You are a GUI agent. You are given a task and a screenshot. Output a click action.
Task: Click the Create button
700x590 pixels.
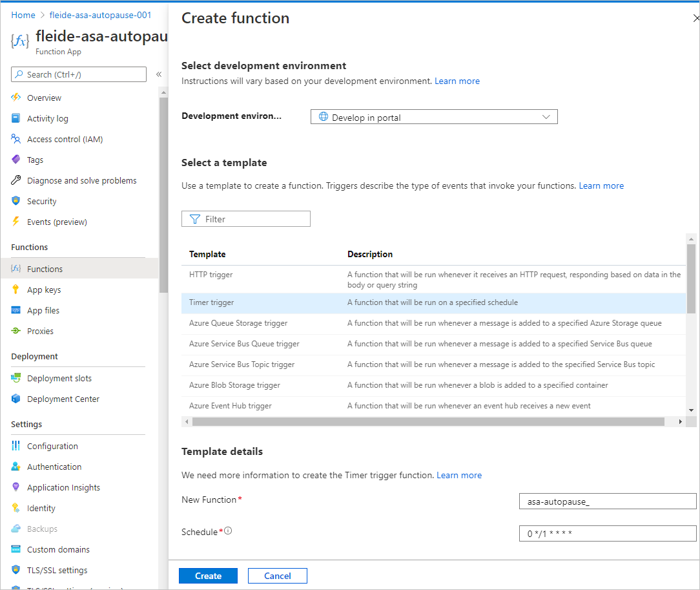point(208,576)
